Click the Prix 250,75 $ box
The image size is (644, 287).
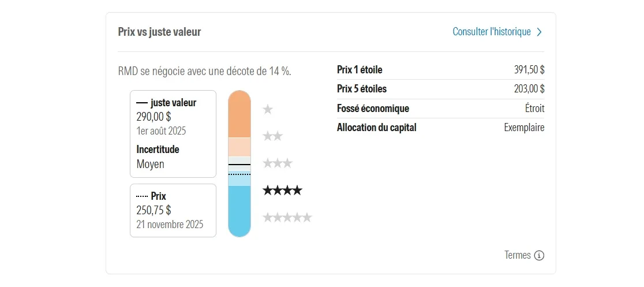(173, 210)
